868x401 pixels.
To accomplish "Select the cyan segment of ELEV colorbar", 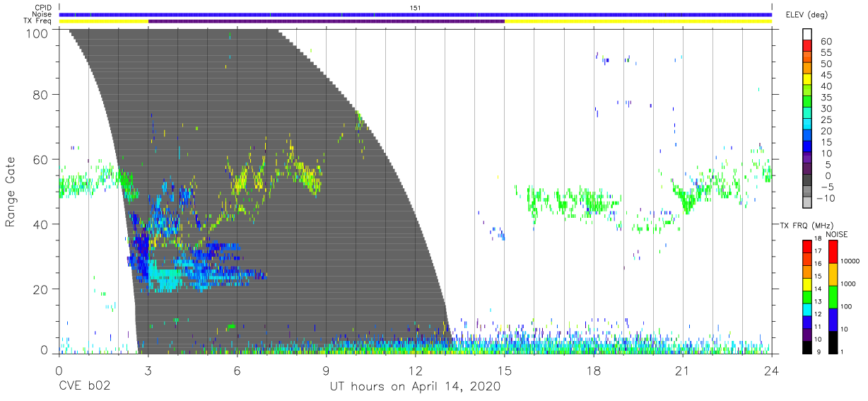I will pos(807,125).
